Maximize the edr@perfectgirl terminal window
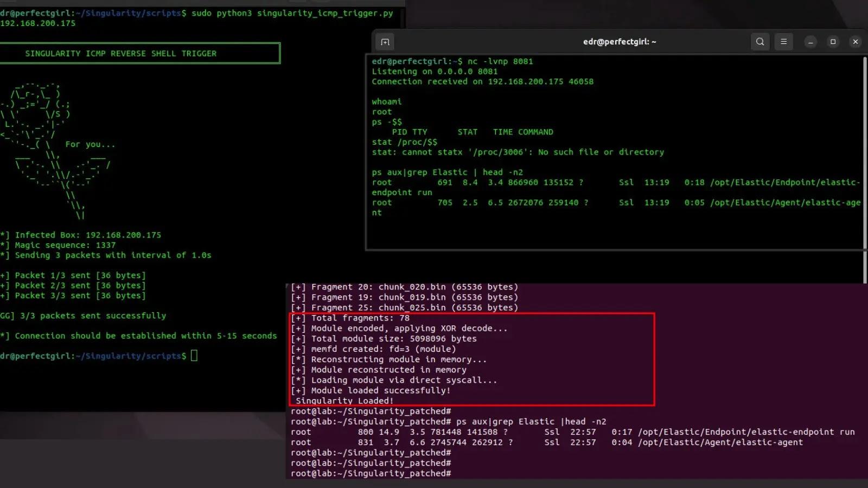868x488 pixels. click(x=833, y=41)
